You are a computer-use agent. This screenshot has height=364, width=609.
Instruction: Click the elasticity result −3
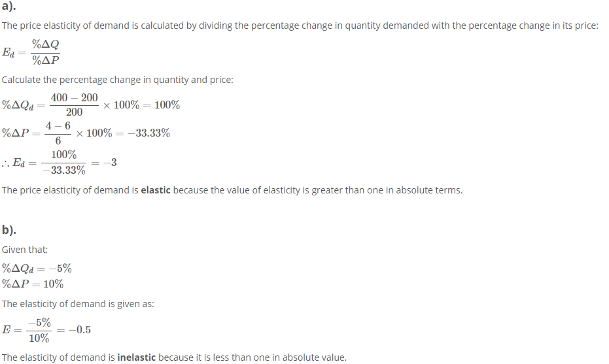[x=110, y=162]
